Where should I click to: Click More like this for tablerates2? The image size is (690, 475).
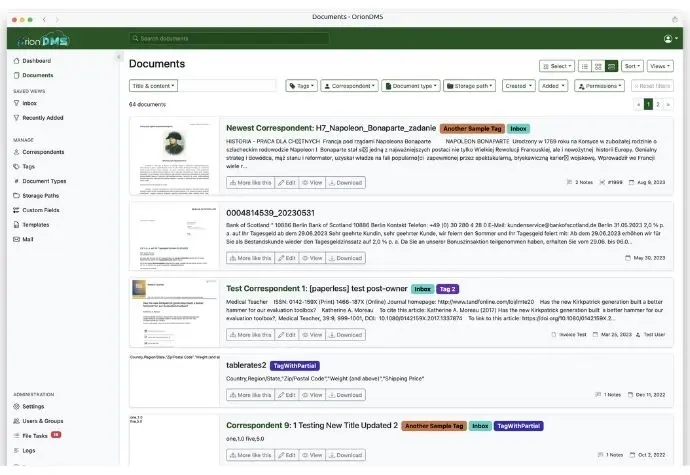click(x=250, y=395)
